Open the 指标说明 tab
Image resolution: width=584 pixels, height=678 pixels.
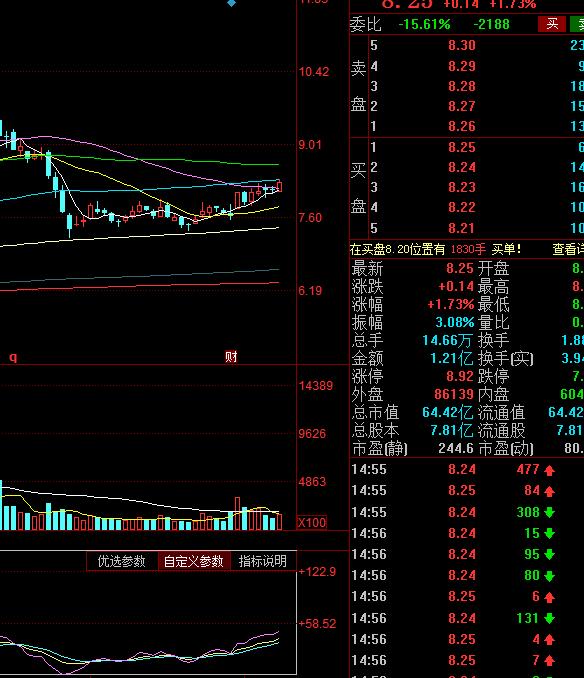(x=263, y=561)
